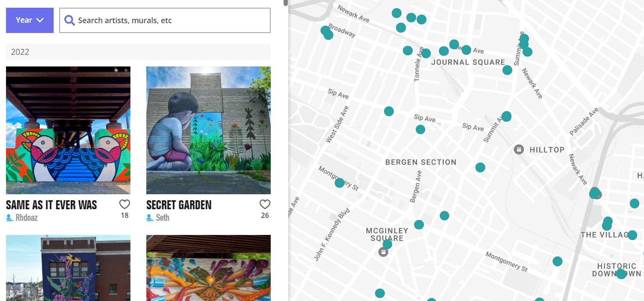The image size is (644, 301).
Task: Open artist Rhdoaz profile link
Action: (x=27, y=218)
